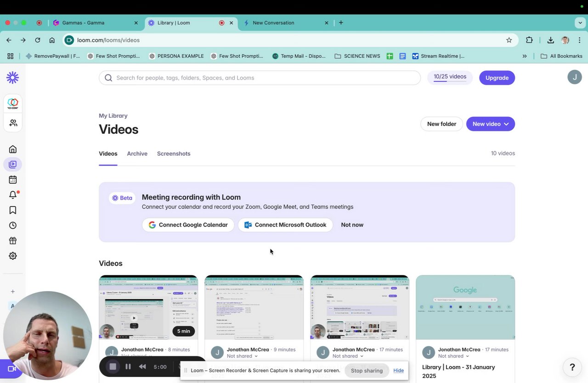Open the workspace switcher logo in sidebar

tap(13, 104)
